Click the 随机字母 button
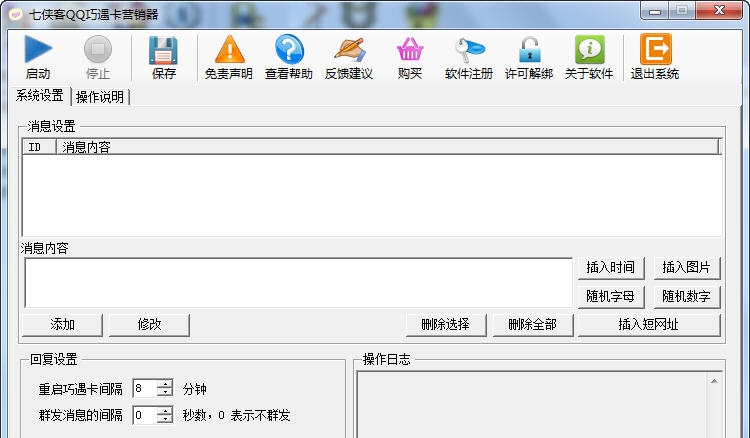The width and height of the screenshot is (750, 438). (611, 296)
